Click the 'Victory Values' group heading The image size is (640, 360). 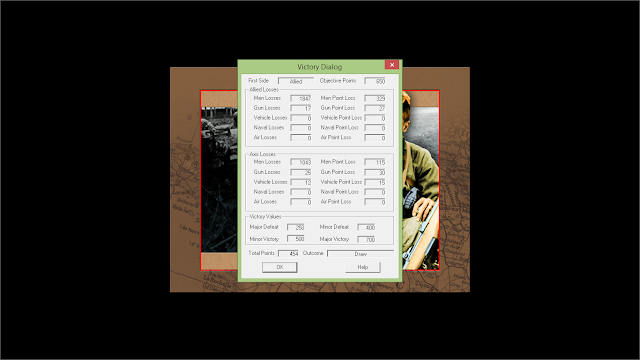pyautogui.click(x=265, y=216)
